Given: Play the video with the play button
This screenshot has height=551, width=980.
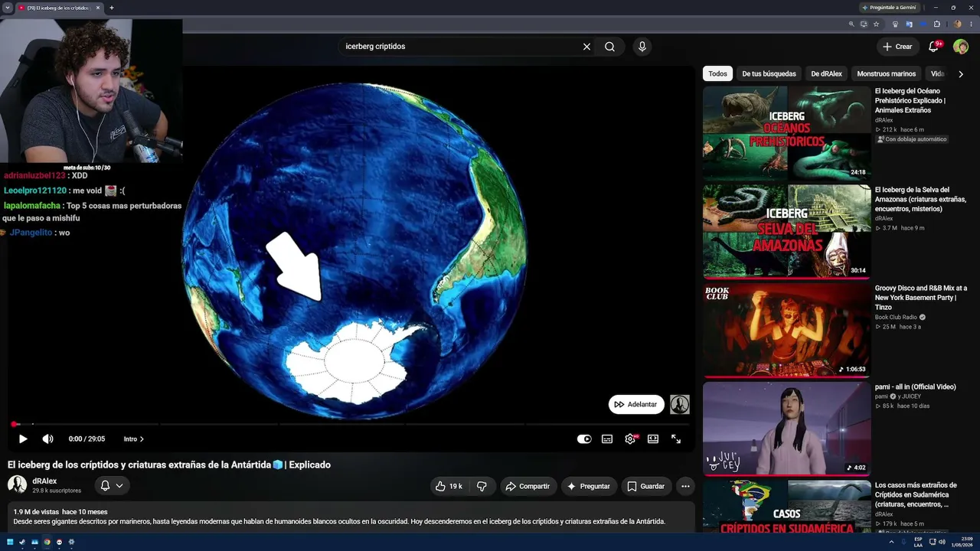Looking at the screenshot, I should pyautogui.click(x=23, y=439).
